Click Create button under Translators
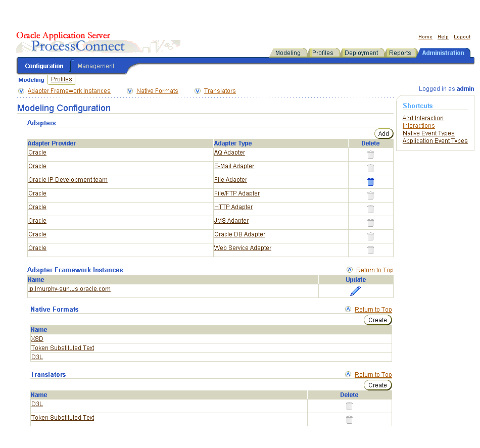 pos(377,385)
